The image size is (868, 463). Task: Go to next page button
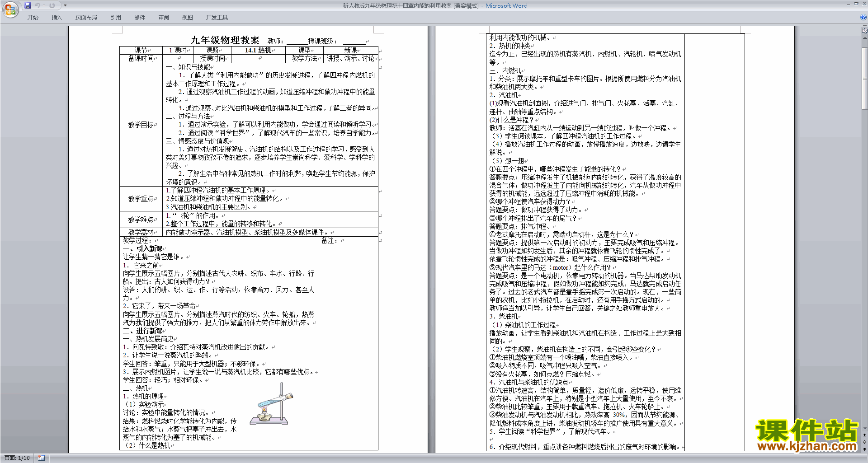coord(865,449)
